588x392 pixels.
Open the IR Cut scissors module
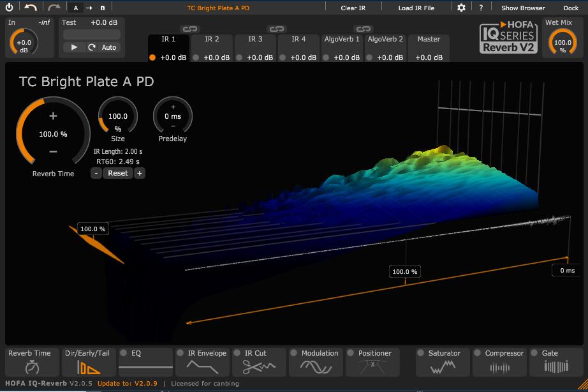pyautogui.click(x=259, y=362)
